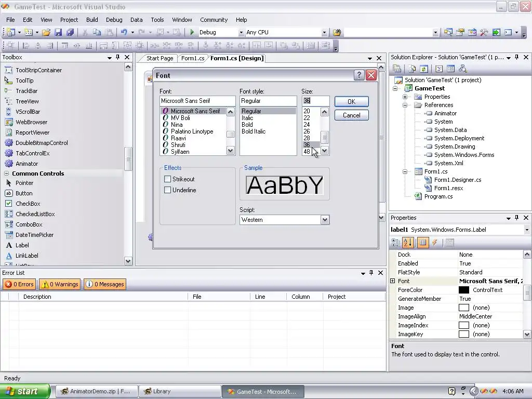Viewport: 532px width, 399px height.
Task: Pick the TreeView control in Toolbox
Action: [x=27, y=101]
